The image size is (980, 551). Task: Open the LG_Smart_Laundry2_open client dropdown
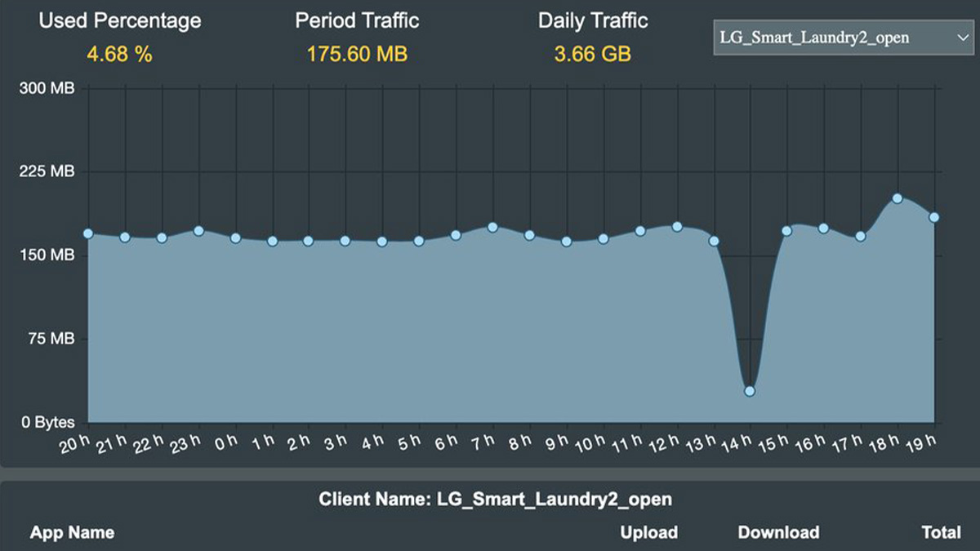[x=840, y=38]
